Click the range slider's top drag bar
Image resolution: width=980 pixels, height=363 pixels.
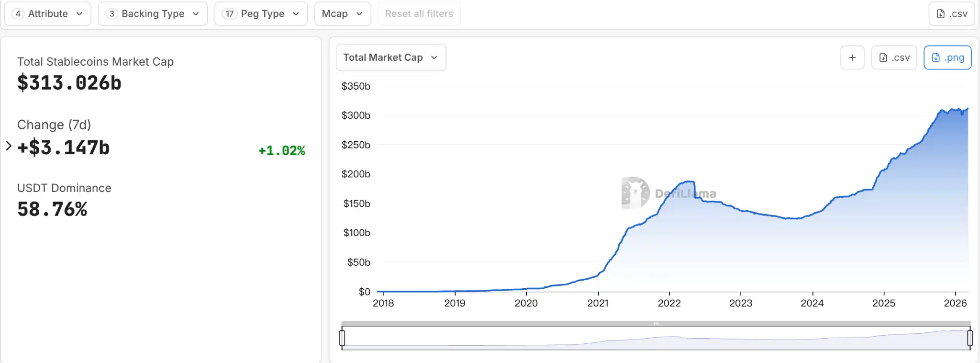[x=656, y=324]
